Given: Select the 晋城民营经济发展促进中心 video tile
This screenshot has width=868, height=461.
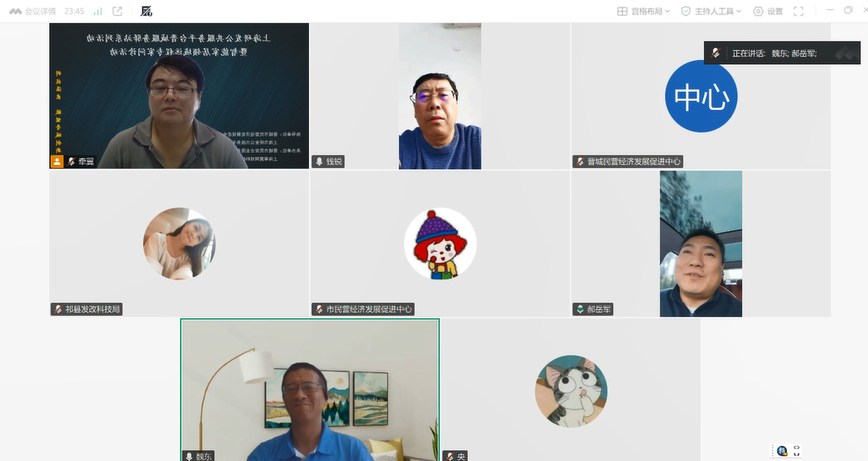Looking at the screenshot, I should click(x=700, y=95).
